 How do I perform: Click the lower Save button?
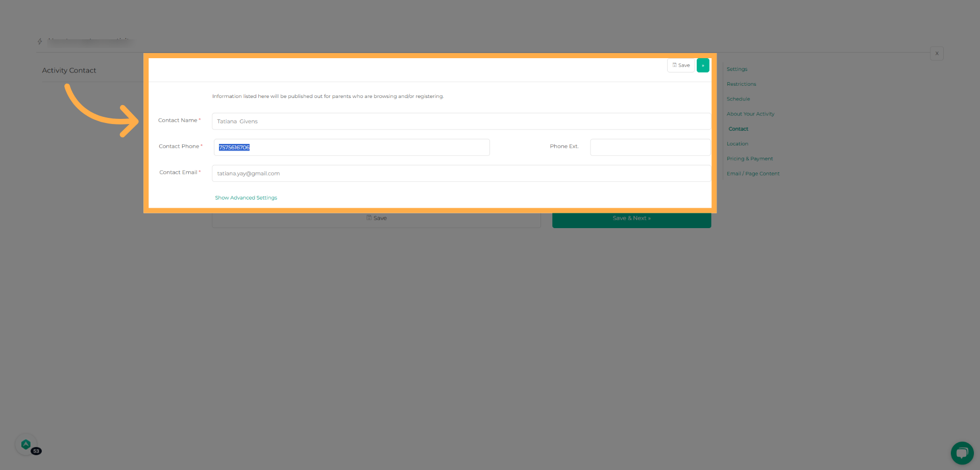(x=376, y=218)
